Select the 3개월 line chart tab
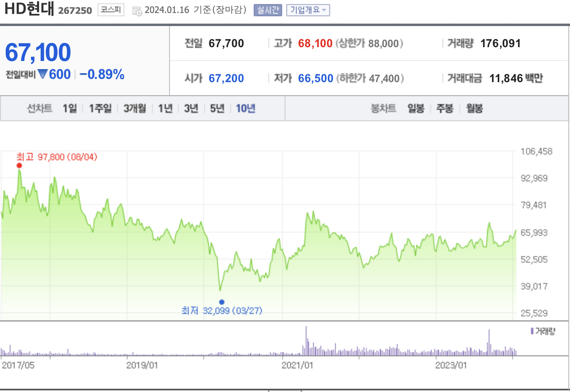The width and height of the screenshot is (570, 392). 135,109
